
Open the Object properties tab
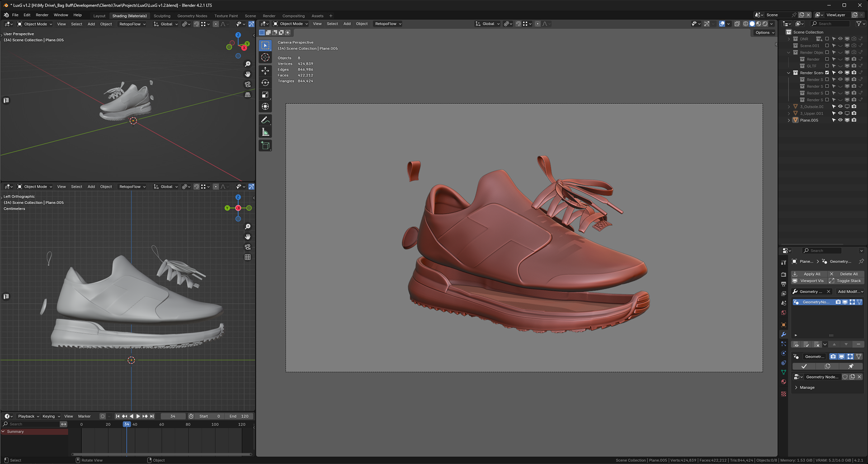coord(783,325)
